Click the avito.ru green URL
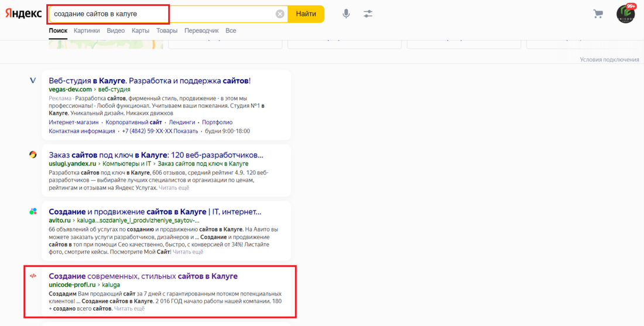Image resolution: width=644 pixels, height=326 pixels. (60, 220)
